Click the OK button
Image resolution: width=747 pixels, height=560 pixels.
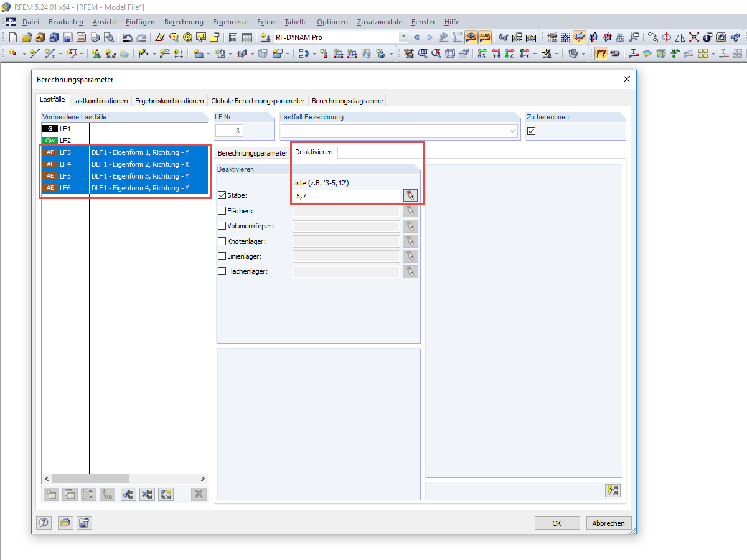coord(557,523)
